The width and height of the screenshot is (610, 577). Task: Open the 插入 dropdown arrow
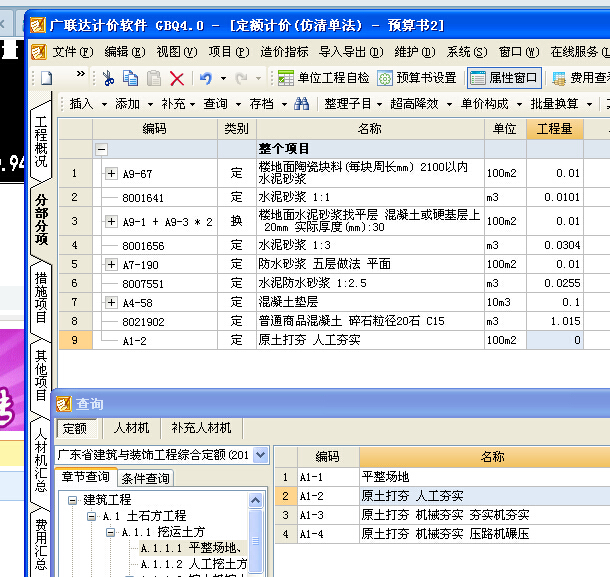104,104
